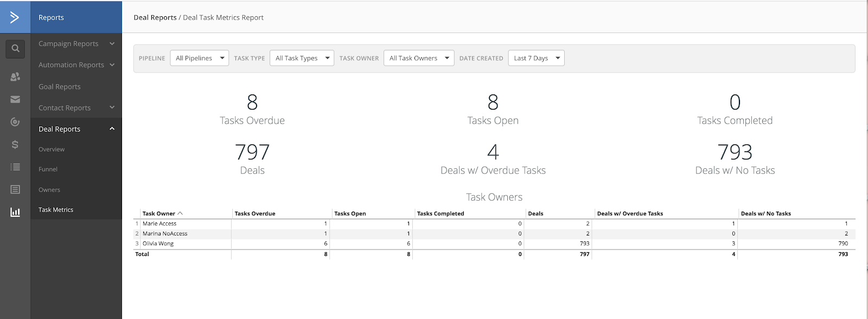Open the Automations icon in sidebar
Screen dimensions: 868x319
pos(15,122)
